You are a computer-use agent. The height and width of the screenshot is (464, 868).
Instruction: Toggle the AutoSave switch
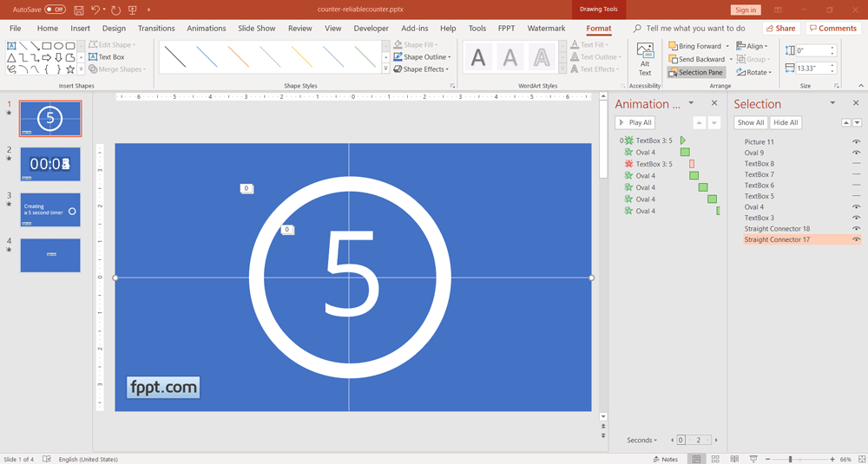pyautogui.click(x=55, y=10)
